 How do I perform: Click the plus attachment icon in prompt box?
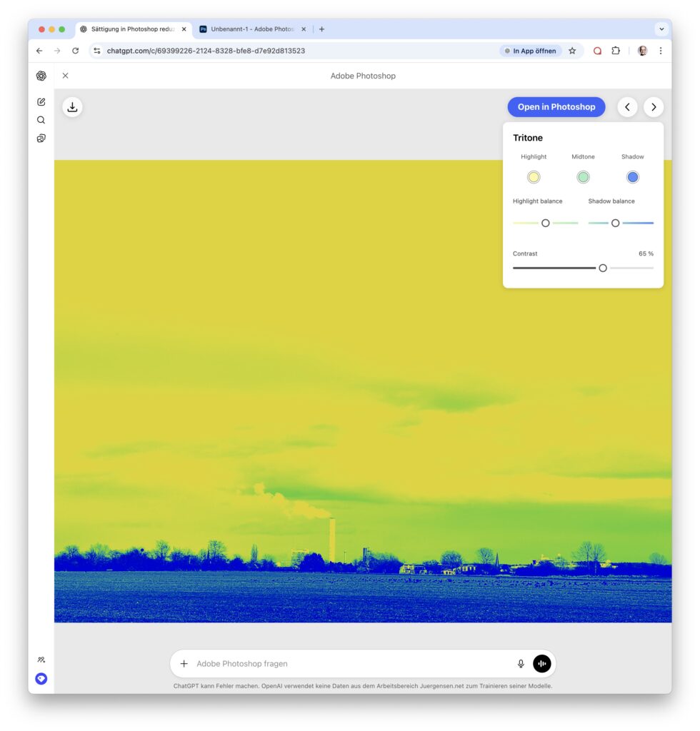(x=184, y=664)
